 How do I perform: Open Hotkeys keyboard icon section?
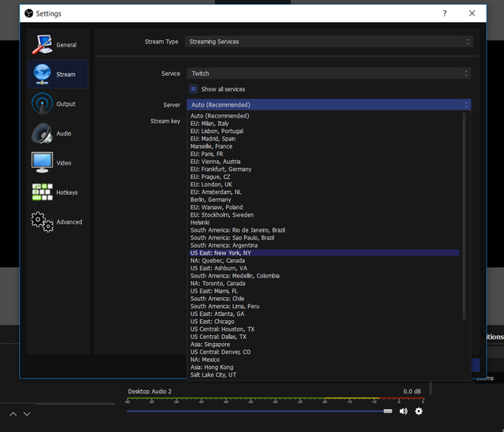pyautogui.click(x=43, y=192)
